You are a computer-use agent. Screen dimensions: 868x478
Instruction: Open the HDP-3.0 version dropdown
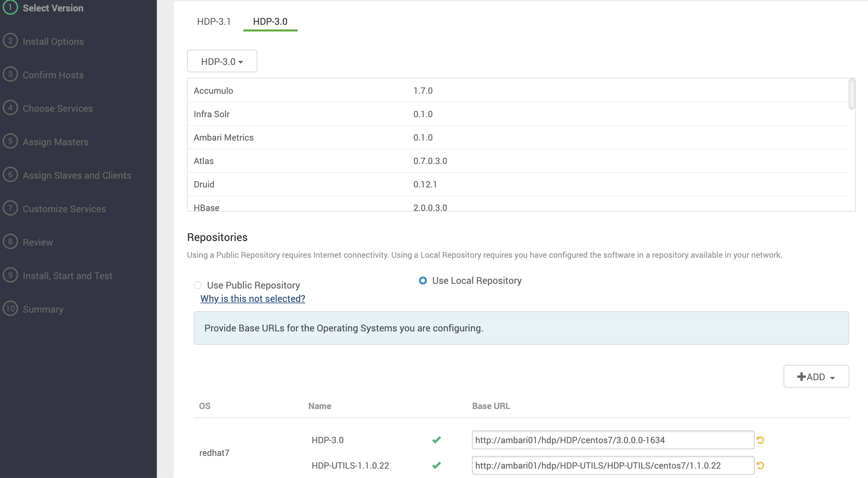click(x=222, y=61)
